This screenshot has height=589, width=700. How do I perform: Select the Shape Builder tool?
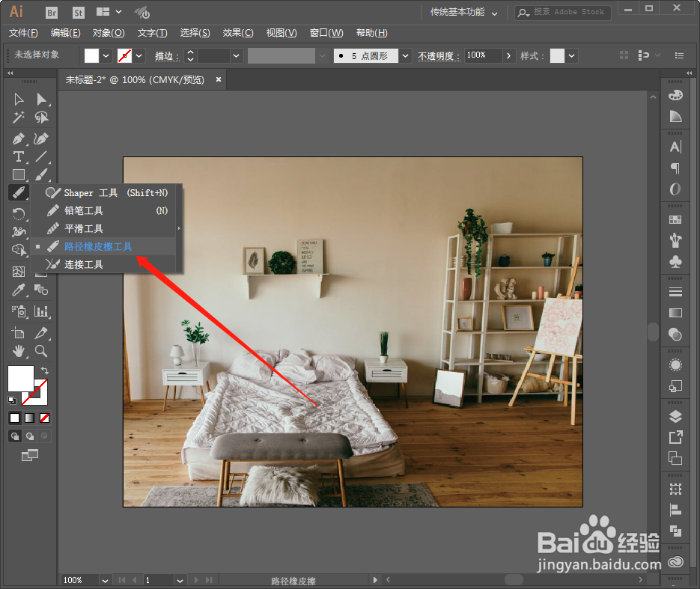18,249
